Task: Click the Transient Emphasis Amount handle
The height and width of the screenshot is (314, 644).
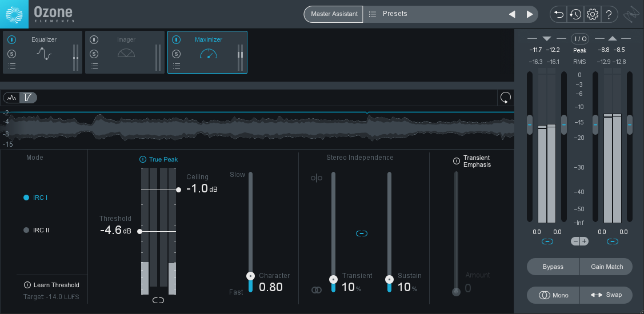Action: click(x=456, y=292)
